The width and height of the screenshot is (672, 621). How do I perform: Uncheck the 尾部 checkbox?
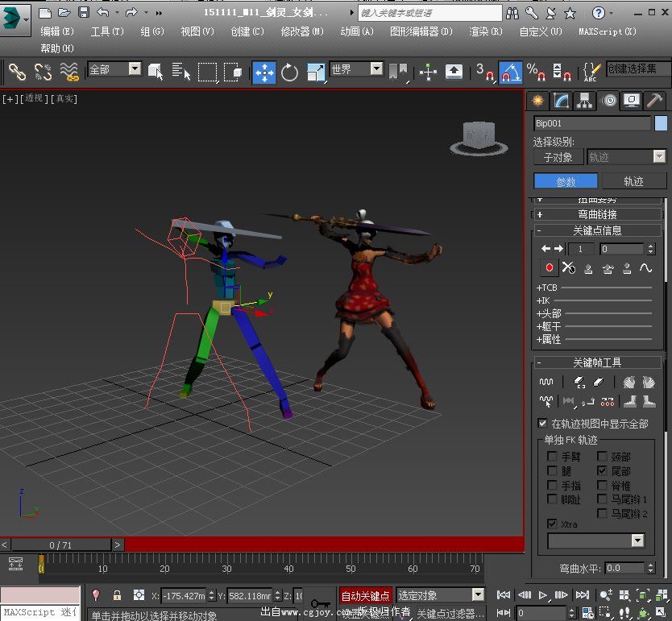pyautogui.click(x=602, y=470)
